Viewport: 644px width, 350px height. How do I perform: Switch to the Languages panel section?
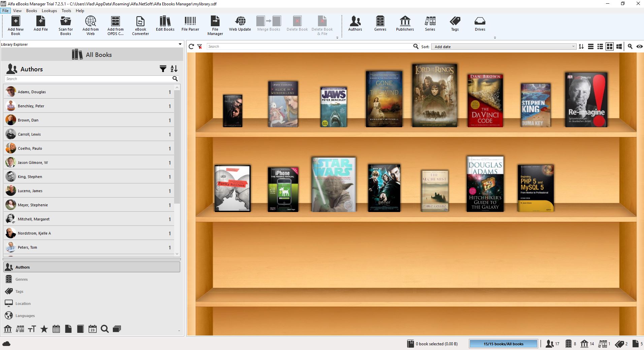pos(92,315)
